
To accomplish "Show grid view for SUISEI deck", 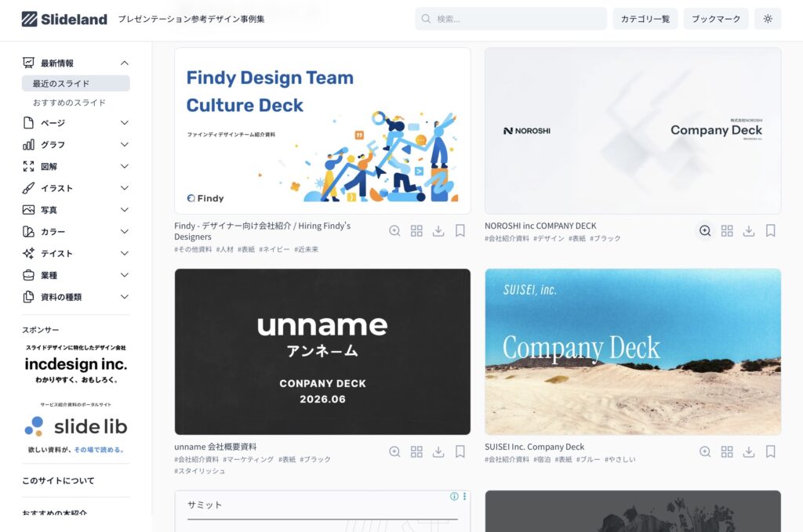I will (x=727, y=451).
